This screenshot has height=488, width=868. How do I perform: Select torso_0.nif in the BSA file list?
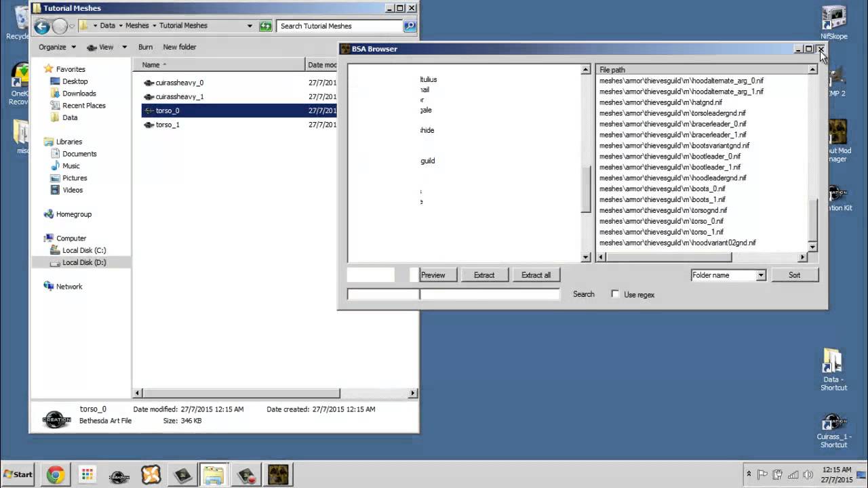661,221
